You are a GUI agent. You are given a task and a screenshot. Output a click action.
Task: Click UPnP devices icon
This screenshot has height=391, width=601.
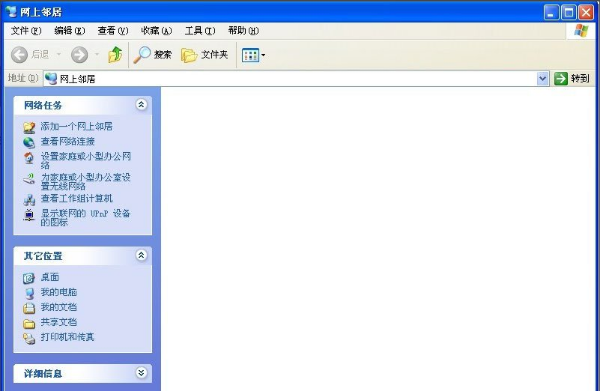(x=29, y=215)
